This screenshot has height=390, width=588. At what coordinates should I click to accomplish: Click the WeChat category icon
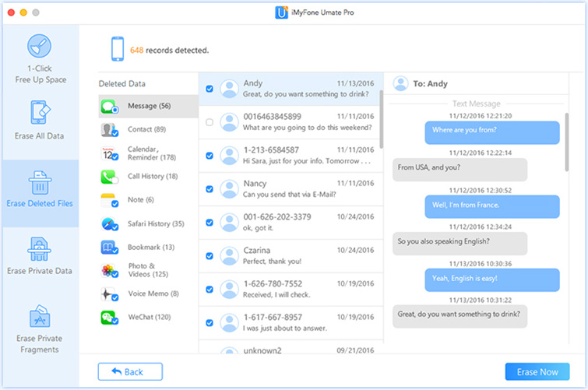coord(110,318)
